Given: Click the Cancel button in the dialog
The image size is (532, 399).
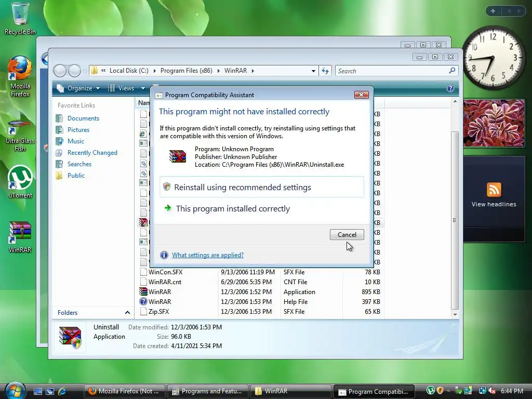Looking at the screenshot, I should coord(347,234).
